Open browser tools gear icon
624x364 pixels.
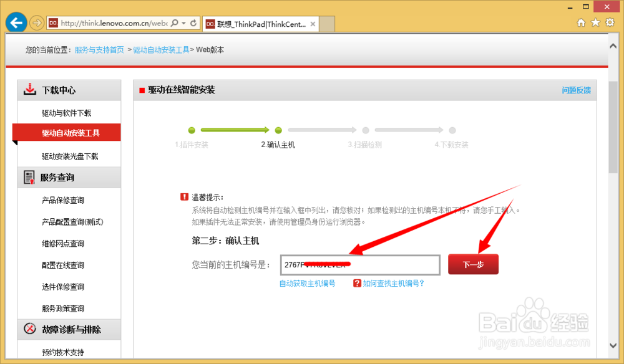(610, 22)
